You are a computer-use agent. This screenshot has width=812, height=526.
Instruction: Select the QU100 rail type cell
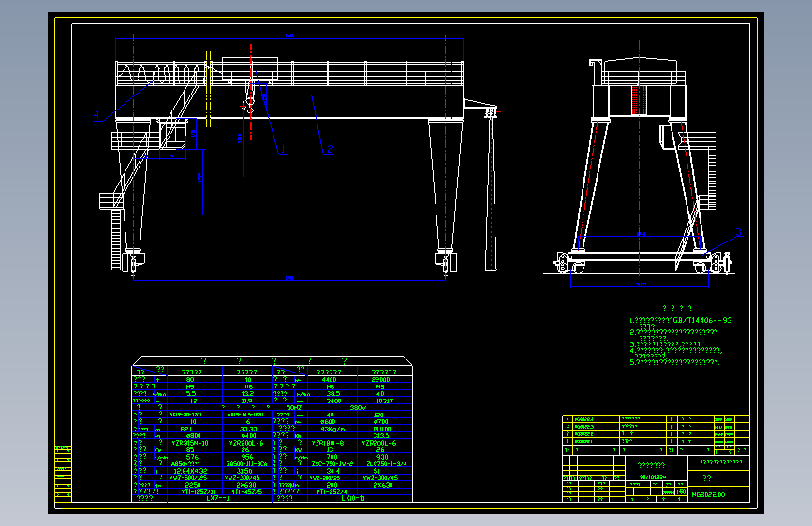(382, 429)
